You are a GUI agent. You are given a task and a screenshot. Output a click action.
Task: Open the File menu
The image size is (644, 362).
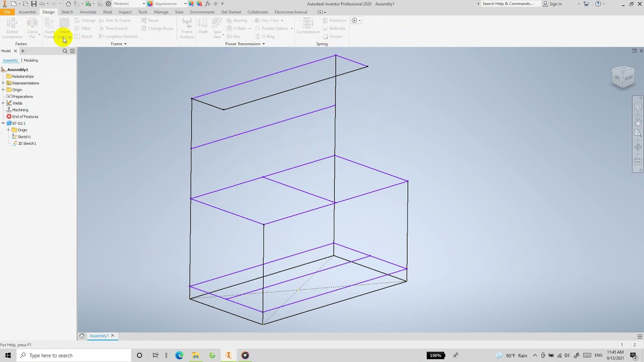pyautogui.click(x=7, y=12)
